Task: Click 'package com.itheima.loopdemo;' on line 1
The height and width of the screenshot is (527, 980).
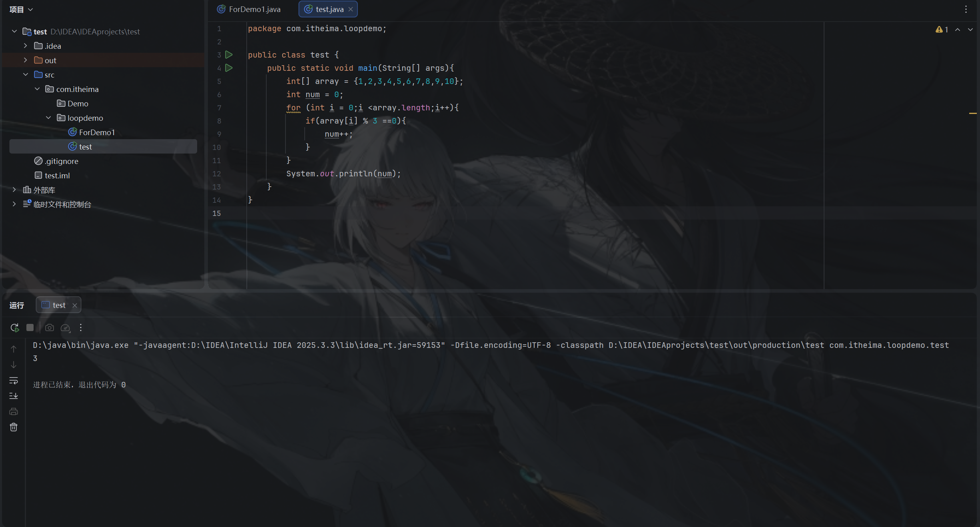Action: click(317, 29)
